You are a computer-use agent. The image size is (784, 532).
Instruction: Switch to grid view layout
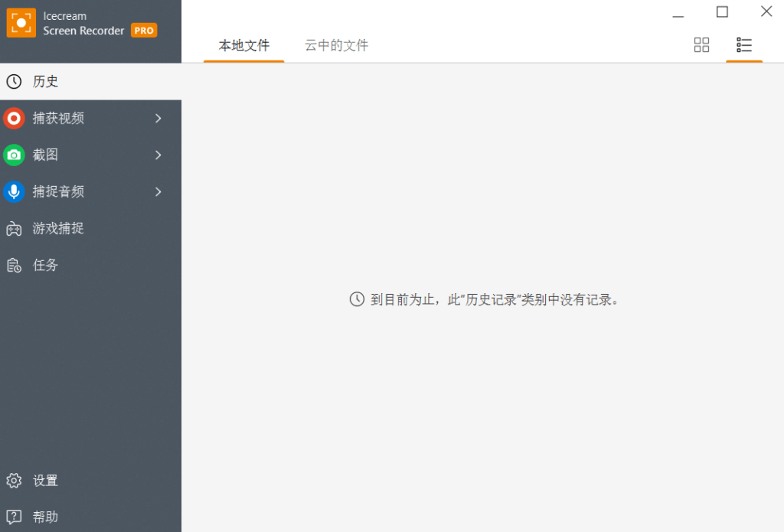pyautogui.click(x=701, y=44)
